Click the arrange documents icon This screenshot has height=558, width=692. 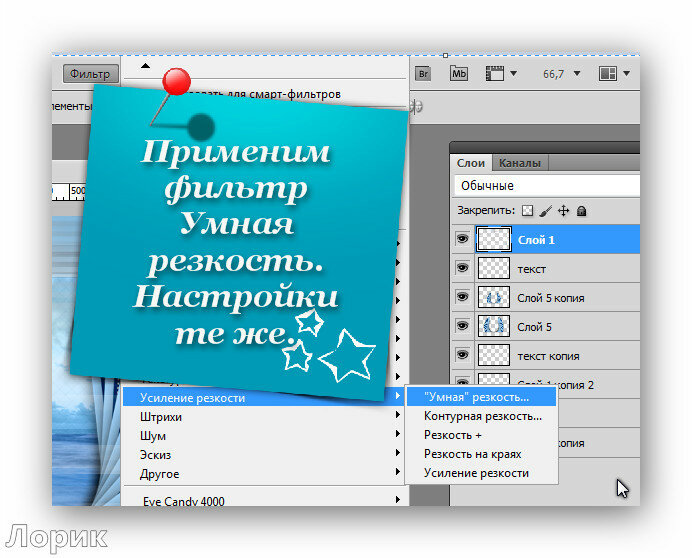coord(608,73)
